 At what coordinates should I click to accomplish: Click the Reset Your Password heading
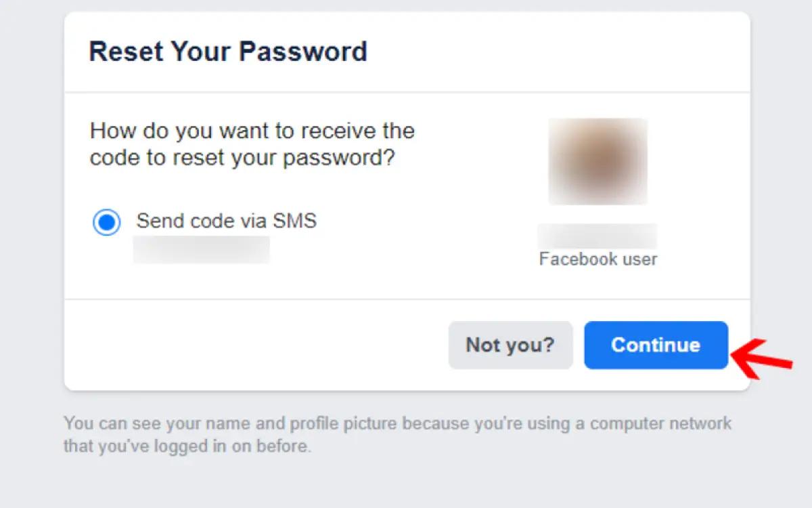tap(228, 51)
